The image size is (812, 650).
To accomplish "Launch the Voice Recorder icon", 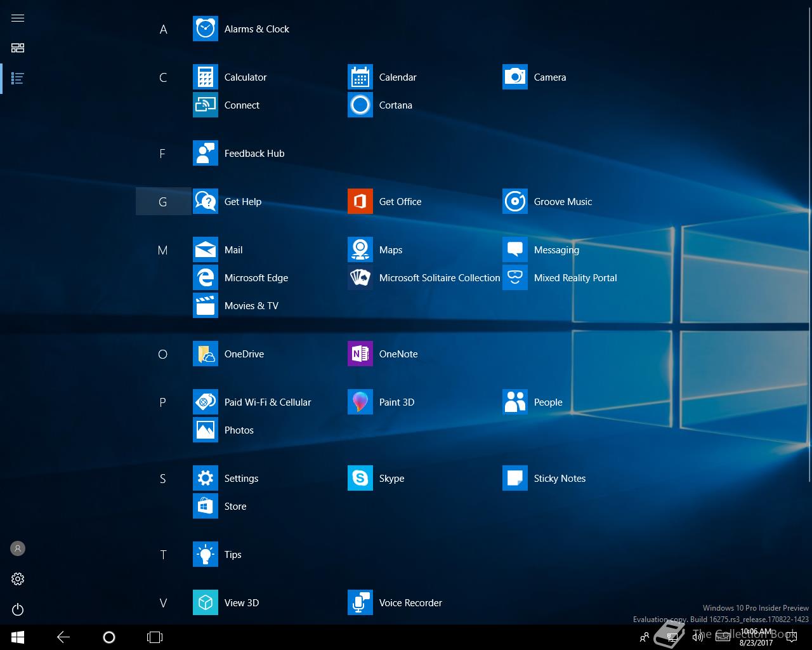I will point(360,602).
